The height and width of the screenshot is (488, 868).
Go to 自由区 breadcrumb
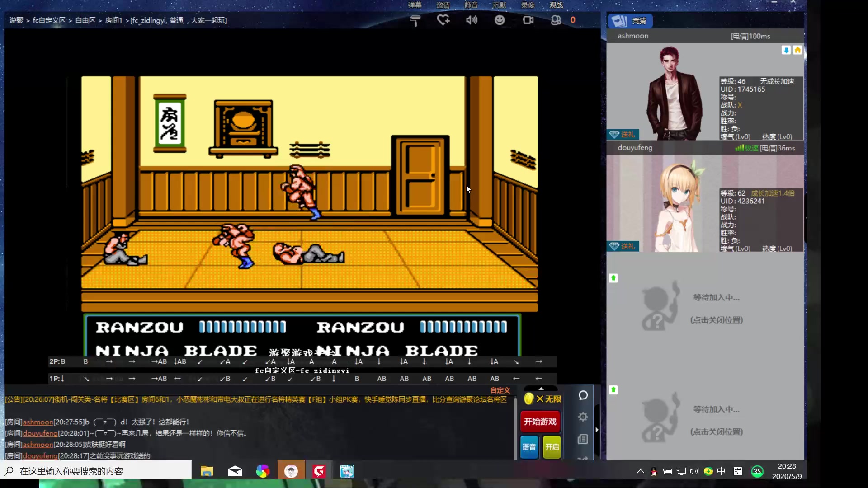[85, 20]
